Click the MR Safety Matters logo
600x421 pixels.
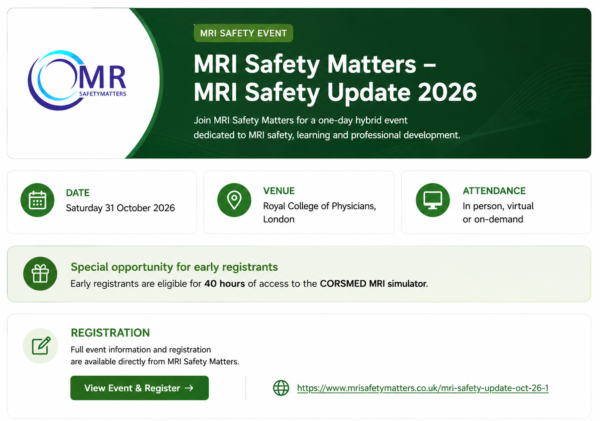click(x=77, y=80)
